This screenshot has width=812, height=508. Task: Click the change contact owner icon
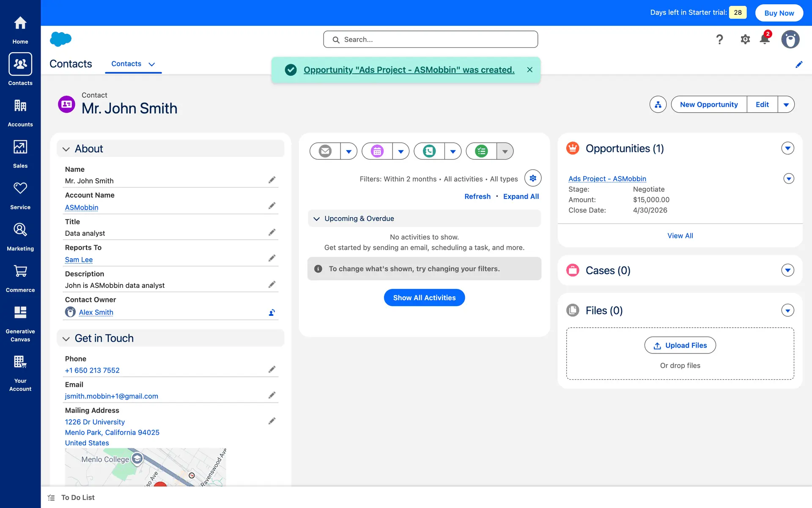click(272, 312)
